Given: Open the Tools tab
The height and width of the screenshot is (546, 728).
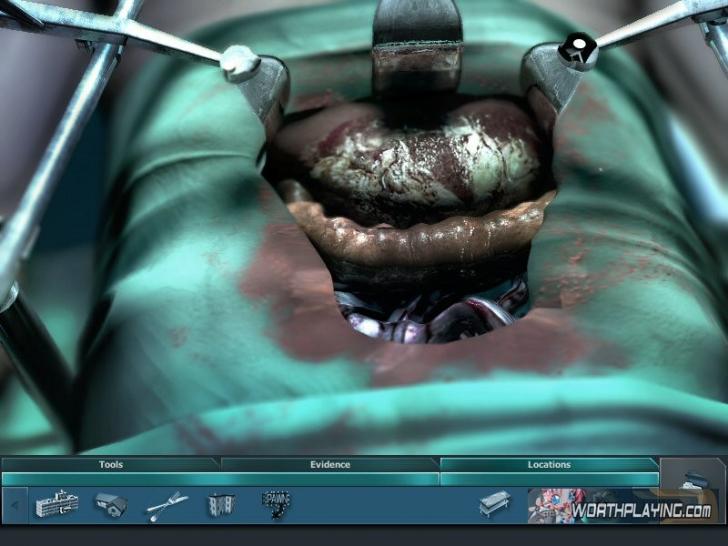Looking at the screenshot, I should [x=110, y=464].
